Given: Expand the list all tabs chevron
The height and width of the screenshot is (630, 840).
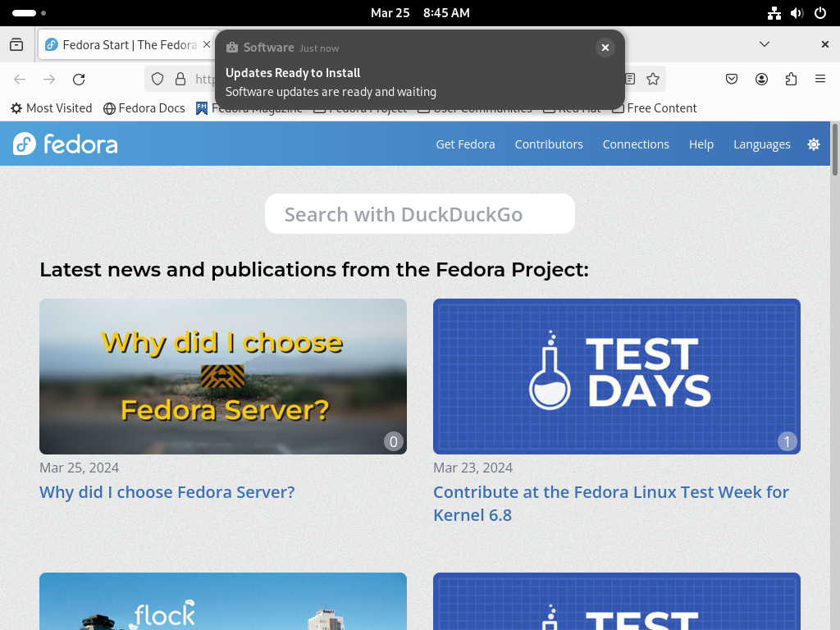Looking at the screenshot, I should tap(765, 44).
